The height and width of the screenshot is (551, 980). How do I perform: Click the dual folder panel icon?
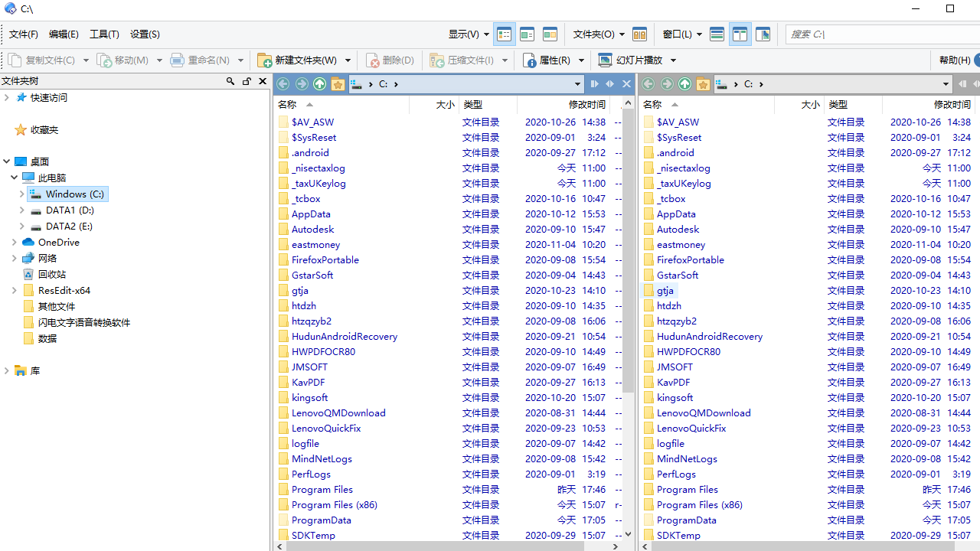639,34
